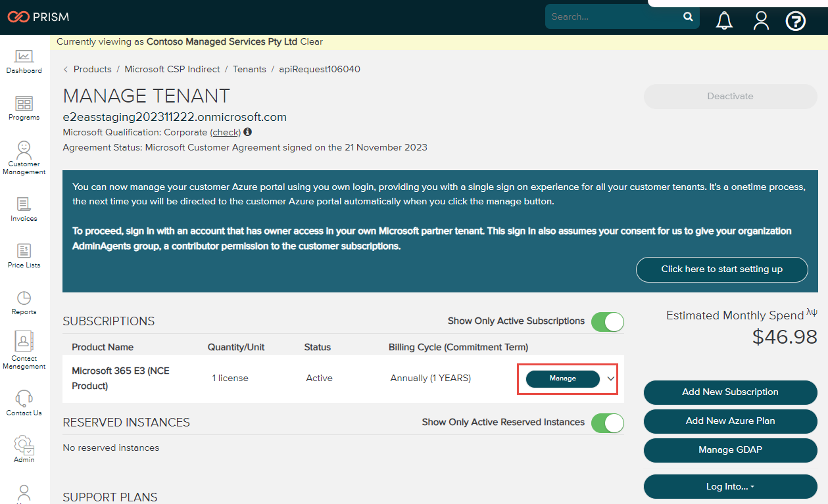Click the breadcrumb back chevron

(x=66, y=69)
